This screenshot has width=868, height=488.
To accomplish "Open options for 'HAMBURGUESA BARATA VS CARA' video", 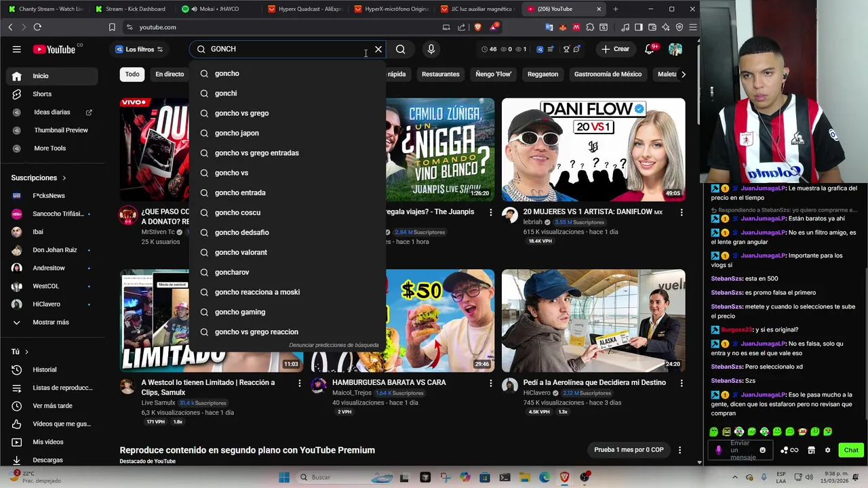I will 490,383.
